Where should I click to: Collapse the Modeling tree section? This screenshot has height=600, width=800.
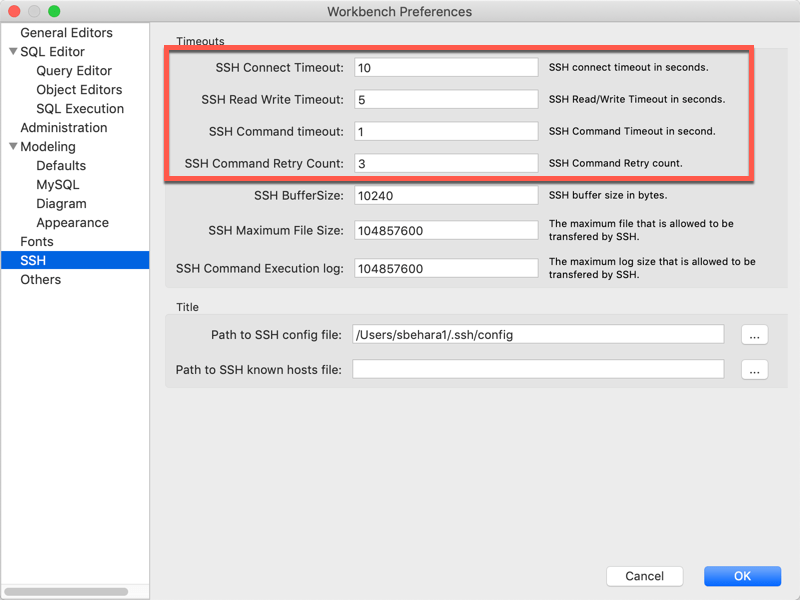point(13,146)
